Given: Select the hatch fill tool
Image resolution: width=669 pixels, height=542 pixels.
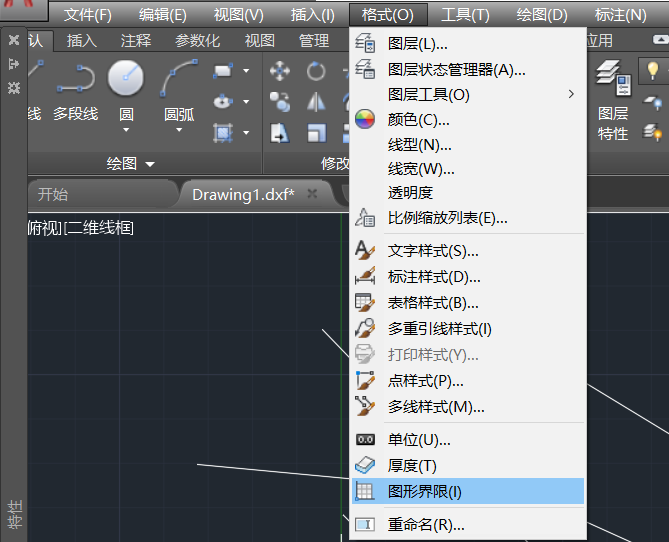Looking at the screenshot, I should [x=223, y=133].
